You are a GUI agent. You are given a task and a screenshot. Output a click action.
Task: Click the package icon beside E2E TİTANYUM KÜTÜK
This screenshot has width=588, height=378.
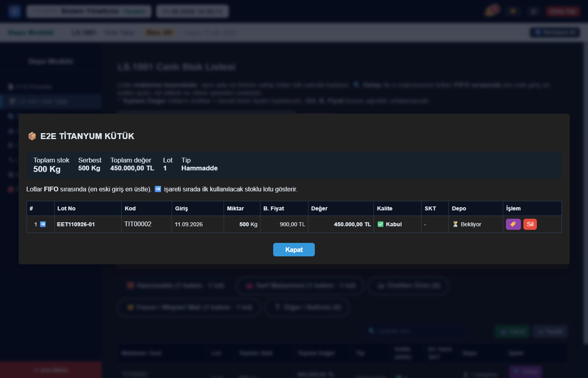32,136
